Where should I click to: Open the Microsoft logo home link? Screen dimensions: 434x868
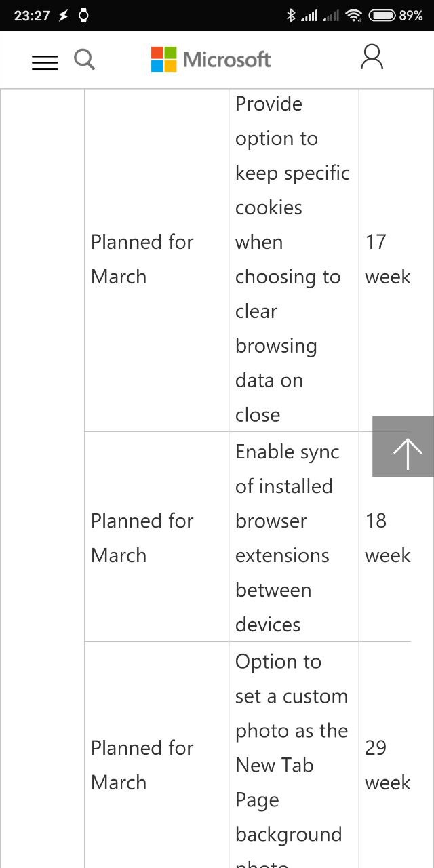[x=211, y=60]
